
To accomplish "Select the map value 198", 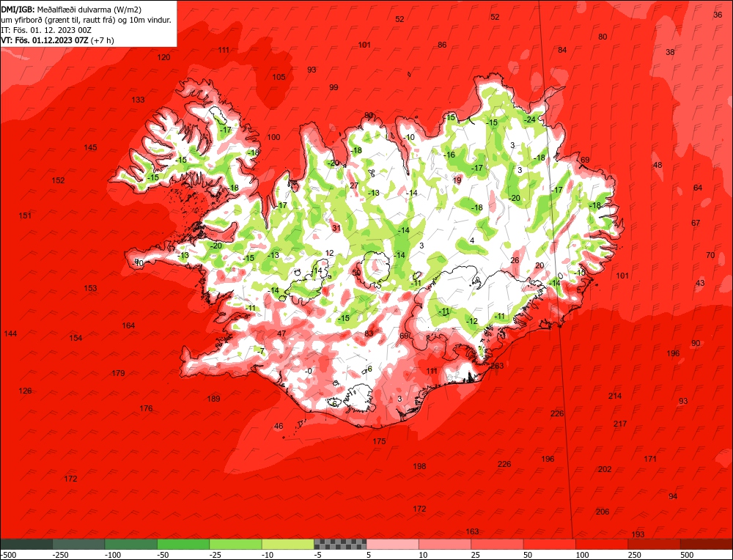I will [x=419, y=466].
